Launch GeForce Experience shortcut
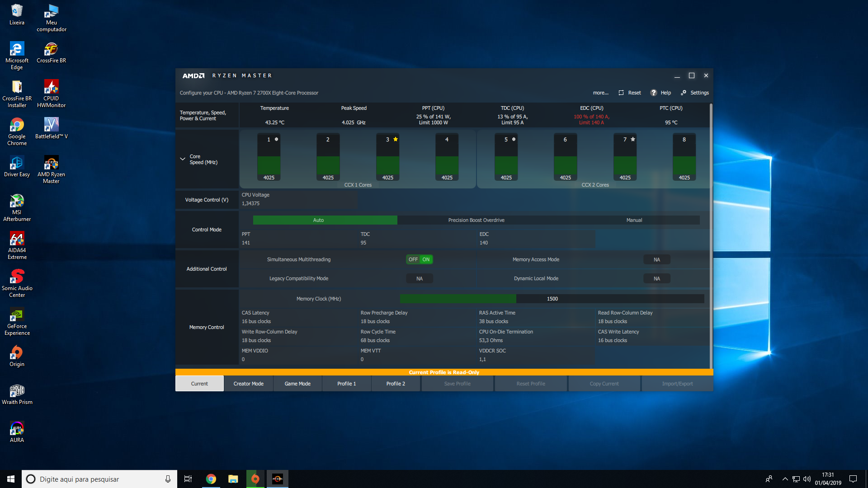 (x=17, y=322)
